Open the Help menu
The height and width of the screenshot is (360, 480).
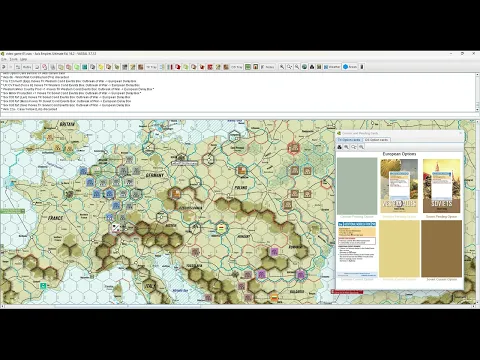click(x=23, y=59)
